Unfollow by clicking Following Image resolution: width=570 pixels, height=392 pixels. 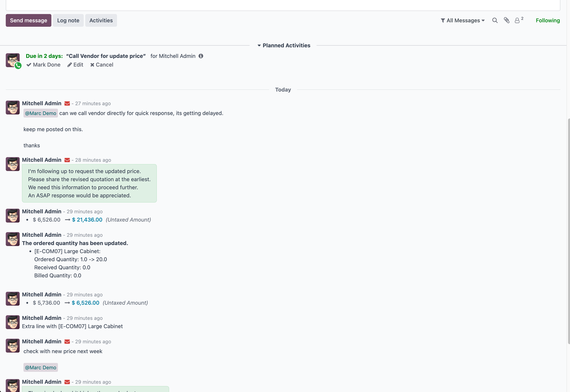click(x=547, y=20)
